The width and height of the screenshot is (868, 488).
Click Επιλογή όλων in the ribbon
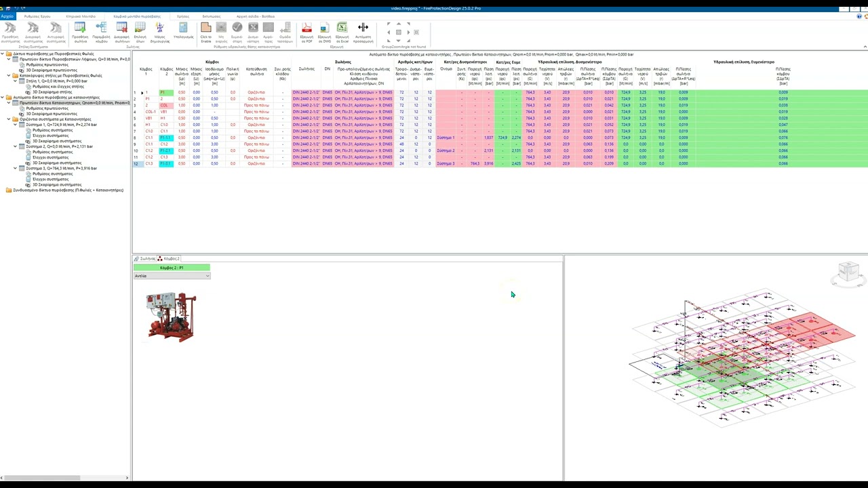pyautogui.click(x=140, y=32)
